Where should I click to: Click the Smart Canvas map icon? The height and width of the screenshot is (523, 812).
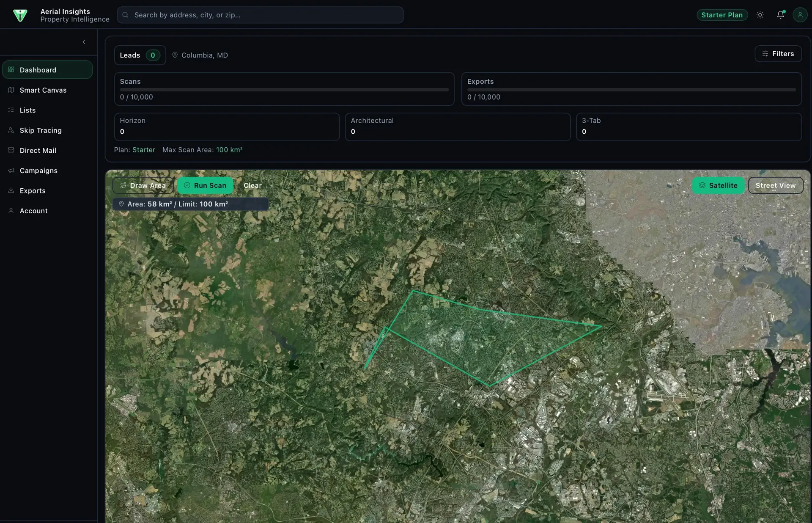pos(11,90)
